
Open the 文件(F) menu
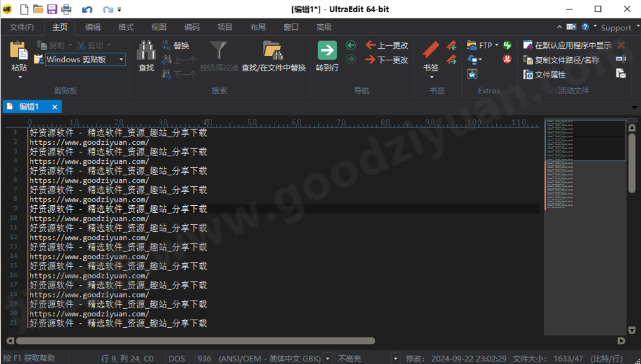point(22,27)
